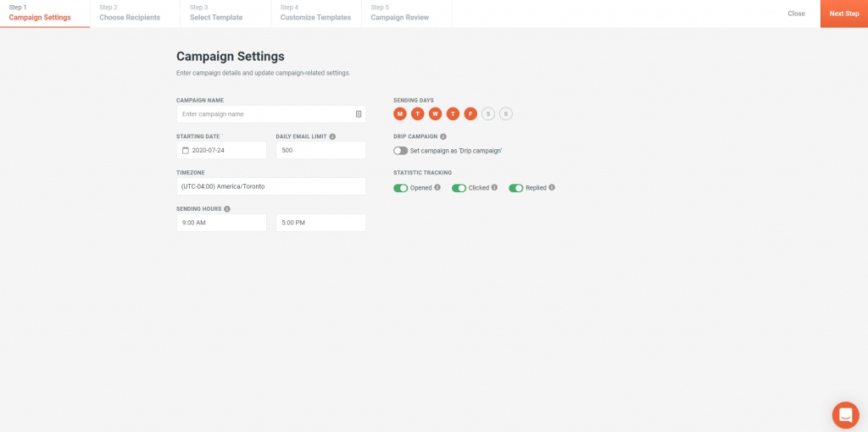Open the 5:00 PM end hour selector
Viewport: 868px width, 432px height.
click(321, 223)
